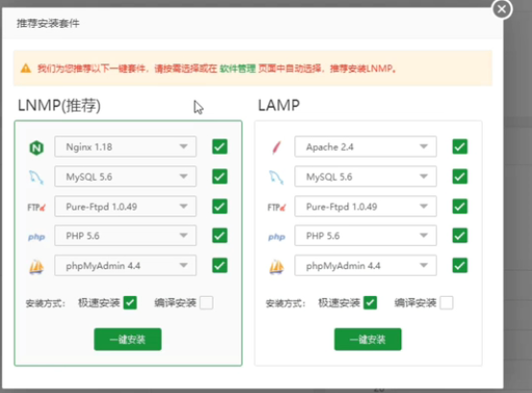Open the Apache 2.4 version dropdown
532x393 pixels.
click(x=366, y=147)
